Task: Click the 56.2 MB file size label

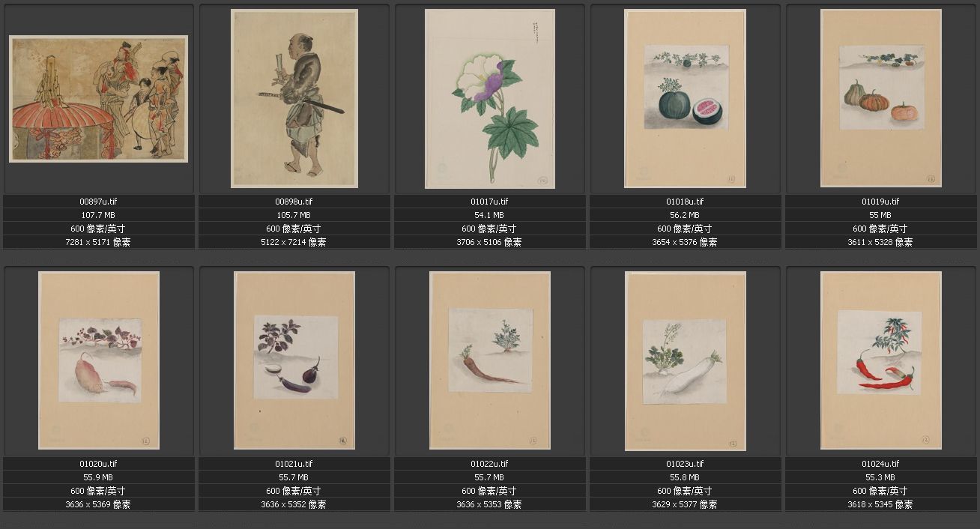Action: click(x=686, y=215)
